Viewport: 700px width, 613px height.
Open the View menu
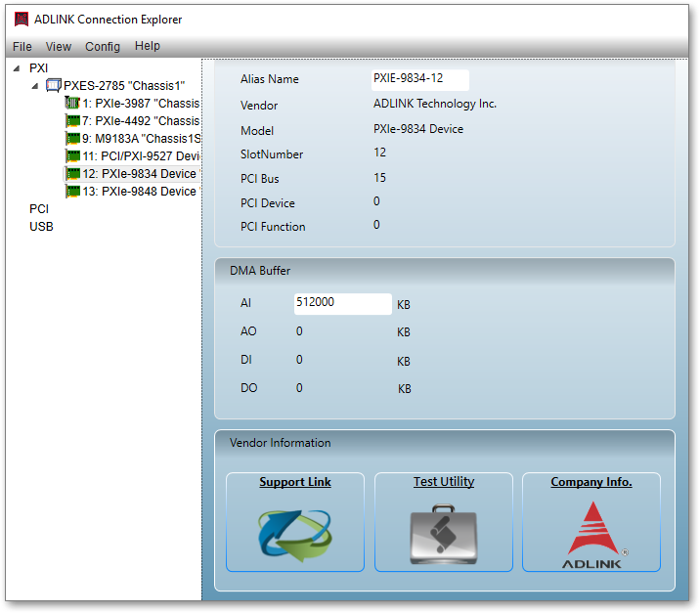(x=59, y=46)
